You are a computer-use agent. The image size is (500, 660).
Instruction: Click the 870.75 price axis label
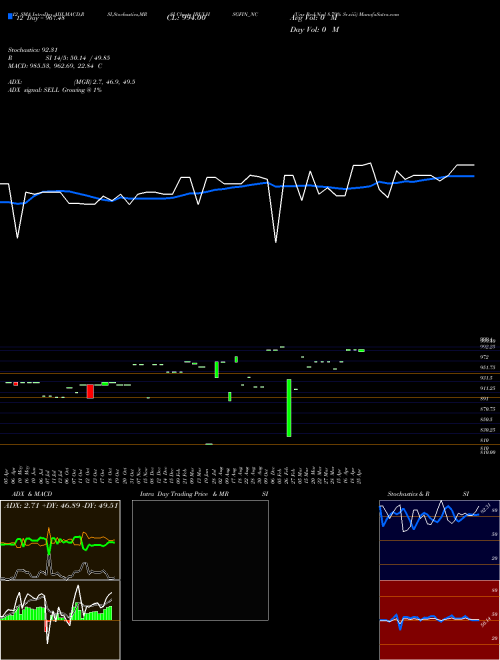point(486,409)
